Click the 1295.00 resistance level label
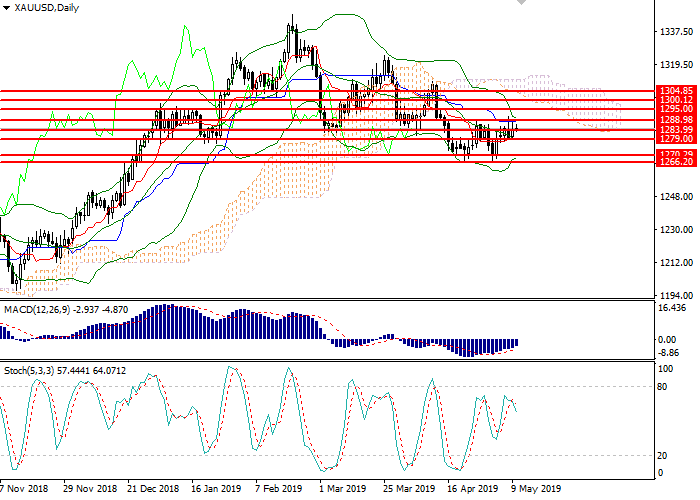This screenshot has width=700, height=500. tap(672, 108)
